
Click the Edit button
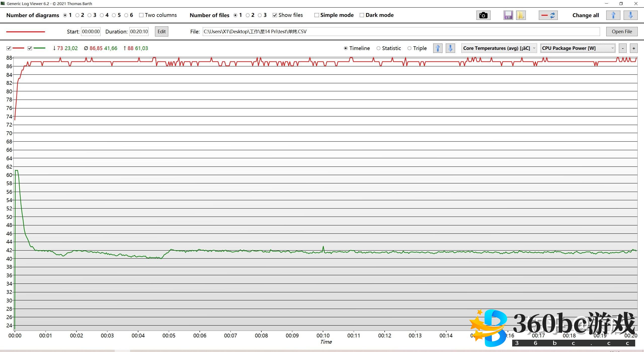[x=162, y=32]
